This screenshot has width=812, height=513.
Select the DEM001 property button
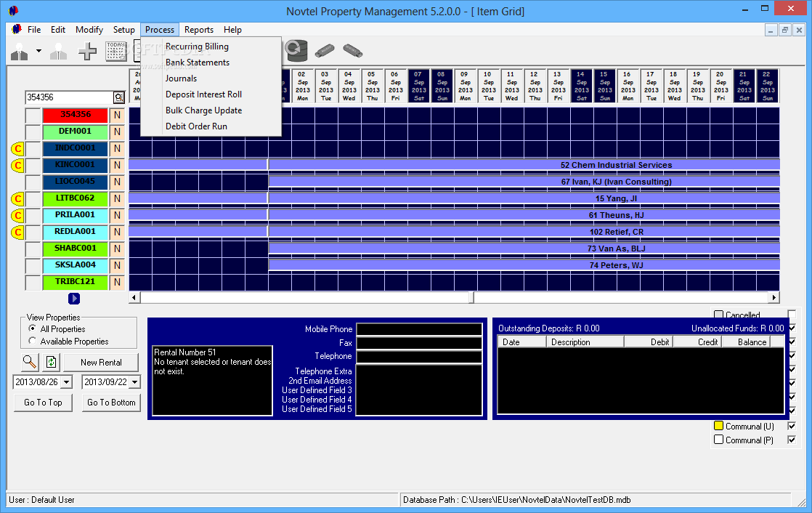75,132
